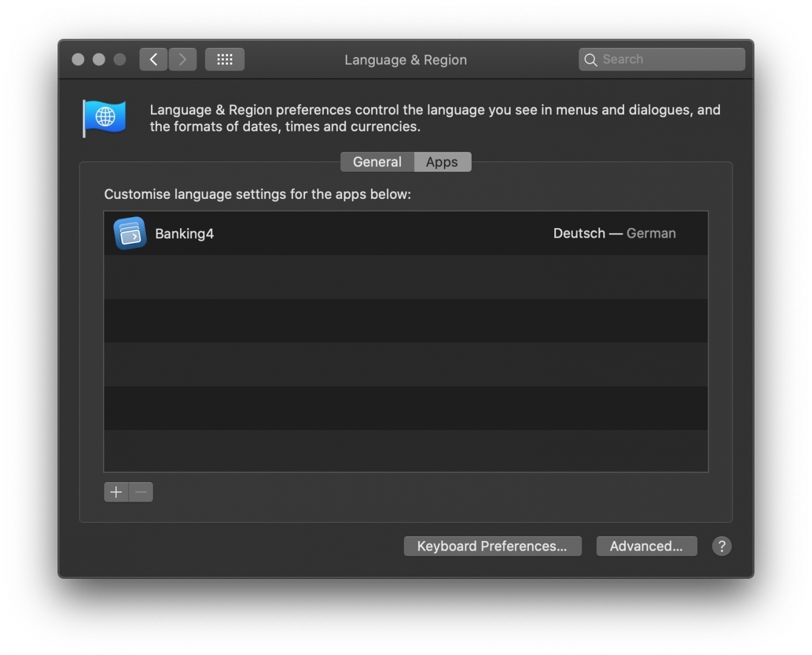Open the Deutsch — German language dropdown
Image resolution: width=812 pixels, height=655 pixels.
[x=614, y=233]
